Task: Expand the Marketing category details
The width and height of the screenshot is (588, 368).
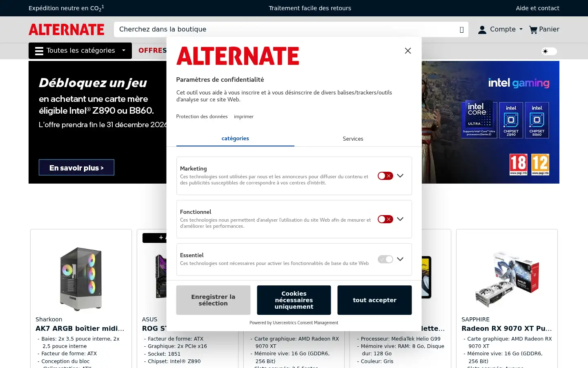Action: tap(400, 176)
